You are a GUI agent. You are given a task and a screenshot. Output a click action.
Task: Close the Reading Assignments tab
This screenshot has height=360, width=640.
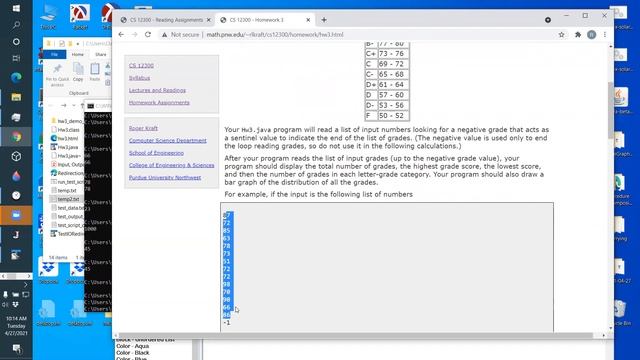point(209,20)
